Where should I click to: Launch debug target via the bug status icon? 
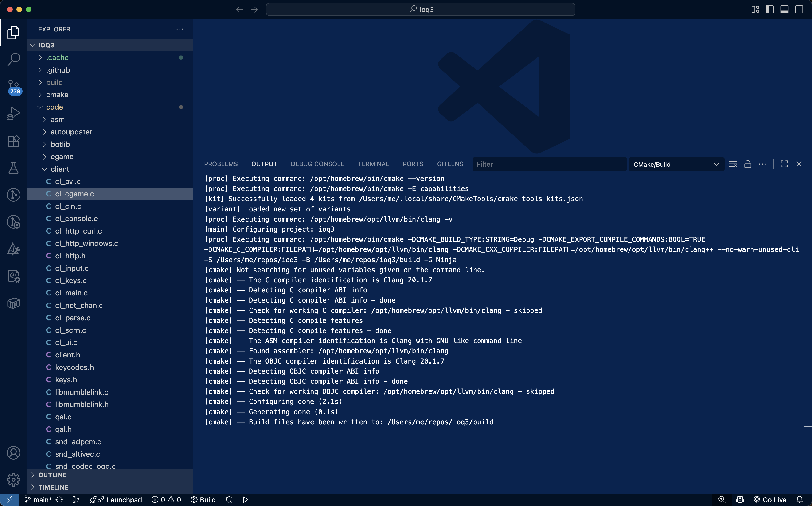229,500
